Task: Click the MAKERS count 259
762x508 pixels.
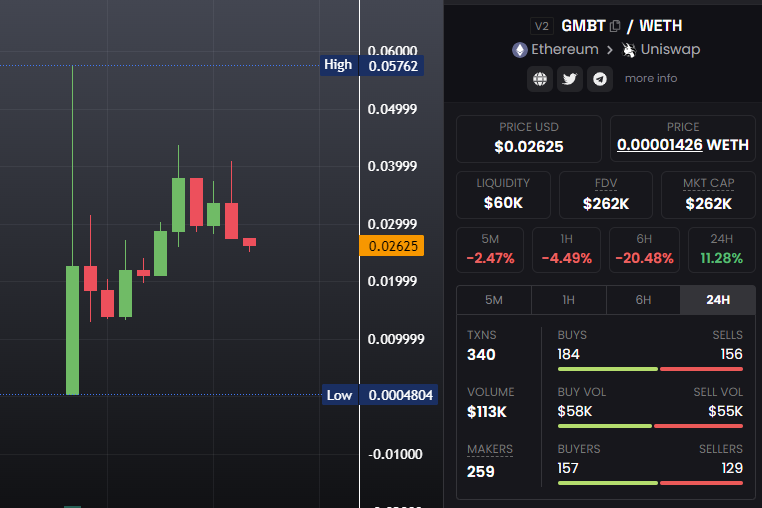Action: (481, 472)
